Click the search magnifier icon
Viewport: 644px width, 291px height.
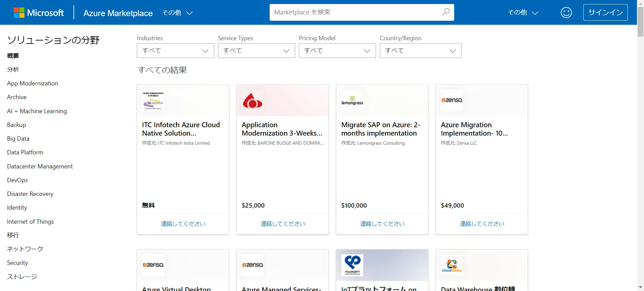point(446,12)
